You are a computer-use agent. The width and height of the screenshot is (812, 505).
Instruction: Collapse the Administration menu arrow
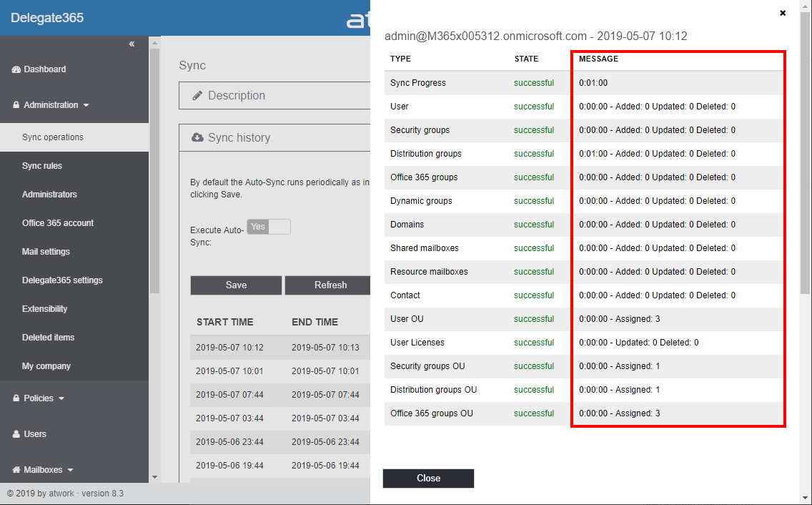(86, 105)
